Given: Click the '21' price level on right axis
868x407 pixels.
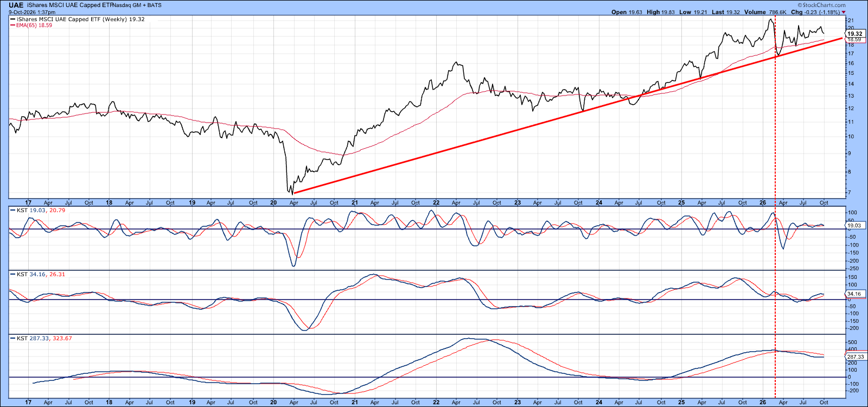Looking at the screenshot, I should coord(851,21).
